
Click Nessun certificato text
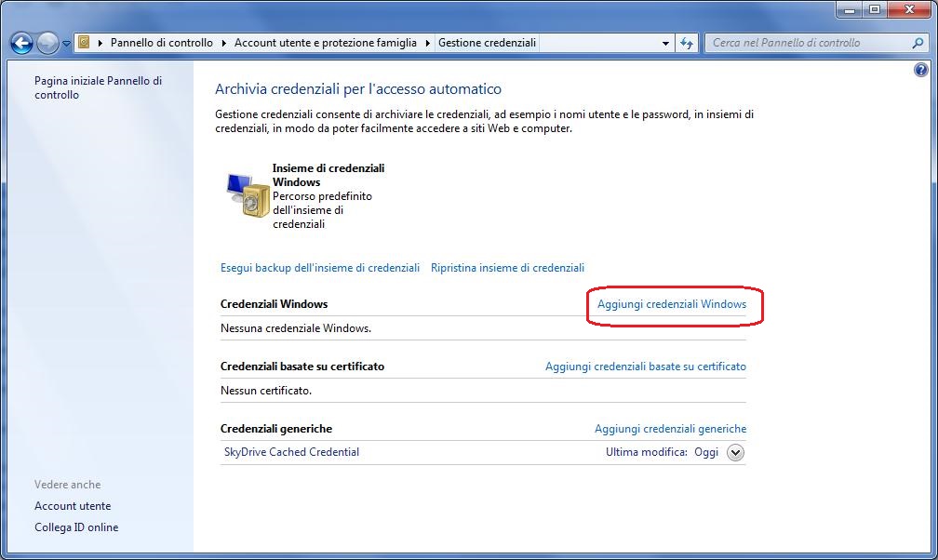265,391
